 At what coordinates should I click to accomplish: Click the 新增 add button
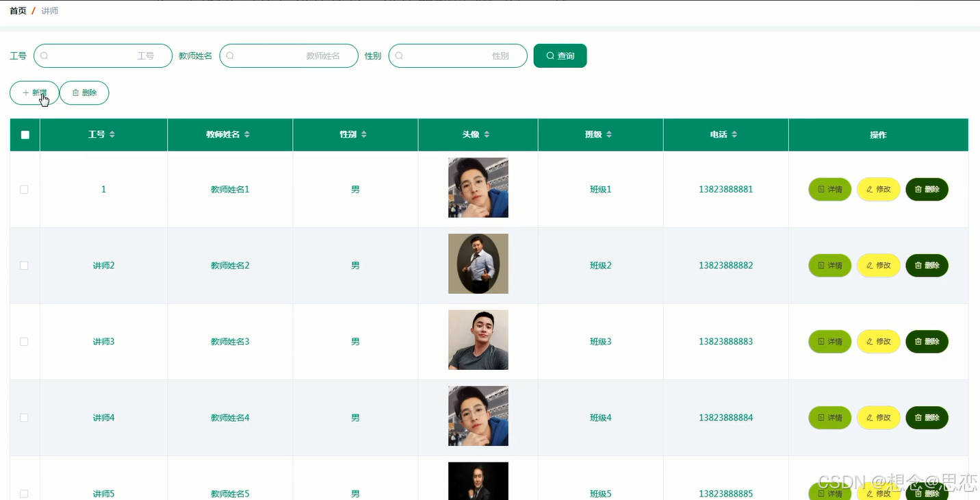coord(34,92)
